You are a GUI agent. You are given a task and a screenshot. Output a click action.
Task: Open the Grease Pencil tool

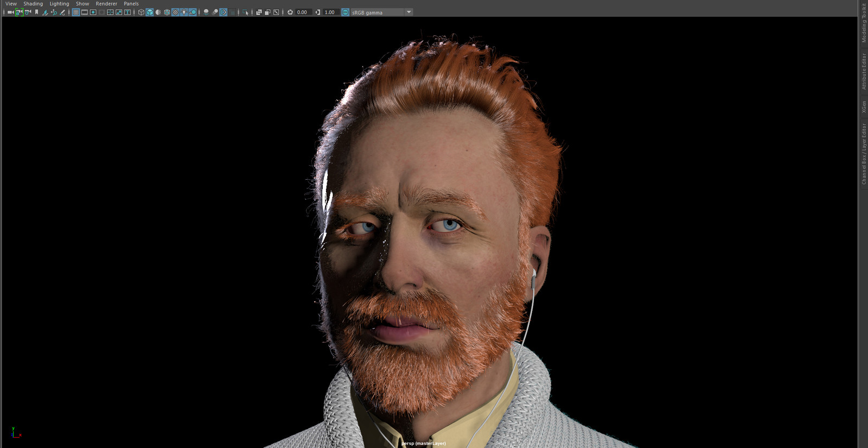point(62,12)
